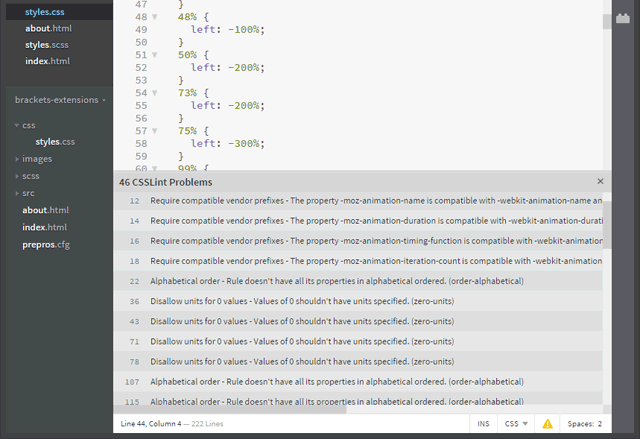Click the Spaces: 2 indentation setting

pos(585,424)
